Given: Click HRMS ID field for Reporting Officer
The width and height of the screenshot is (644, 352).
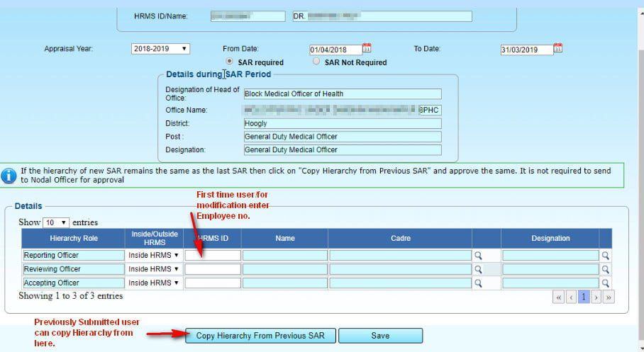Looking at the screenshot, I should [213, 256].
